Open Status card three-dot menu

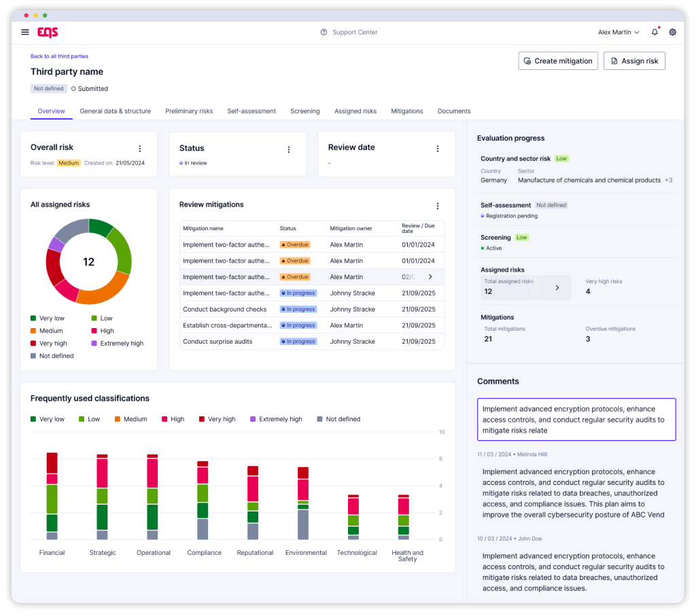[x=288, y=149]
